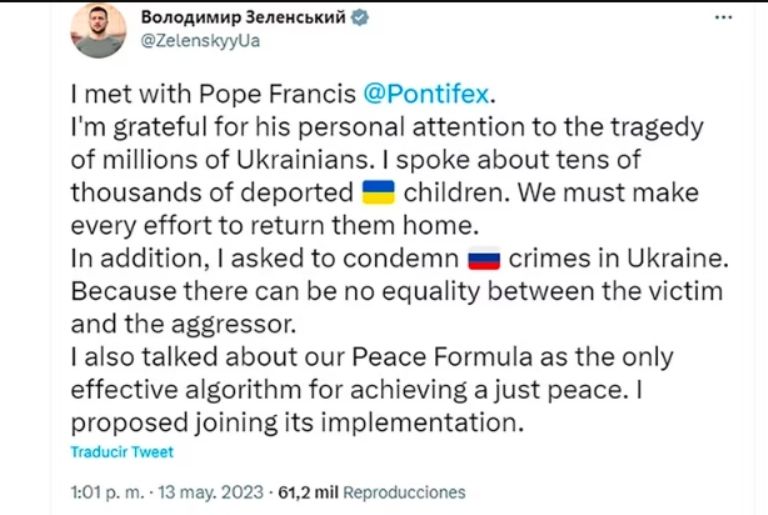This screenshot has height=515, width=768.
Task: Click the 13 may. 2023 date
Action: tap(212, 493)
